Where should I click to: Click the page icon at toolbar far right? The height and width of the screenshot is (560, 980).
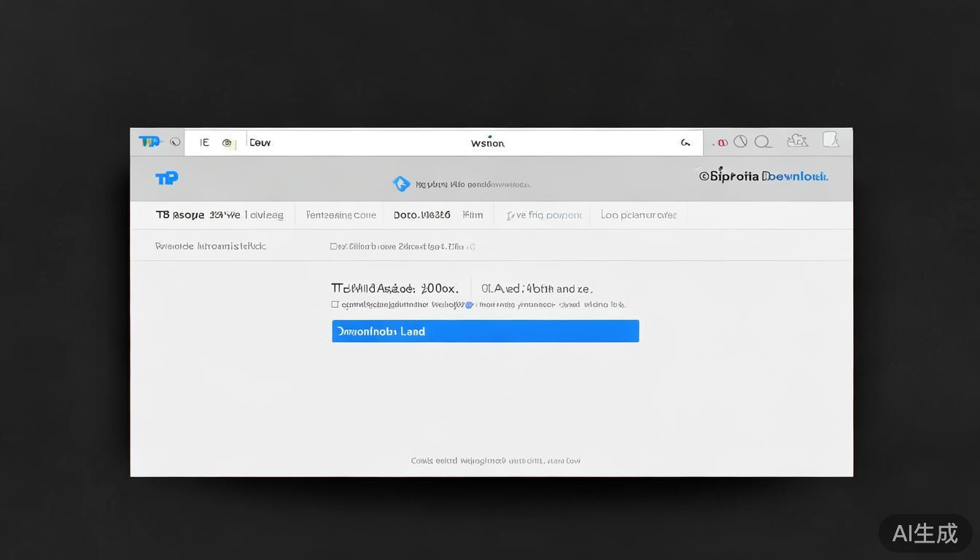(x=830, y=139)
